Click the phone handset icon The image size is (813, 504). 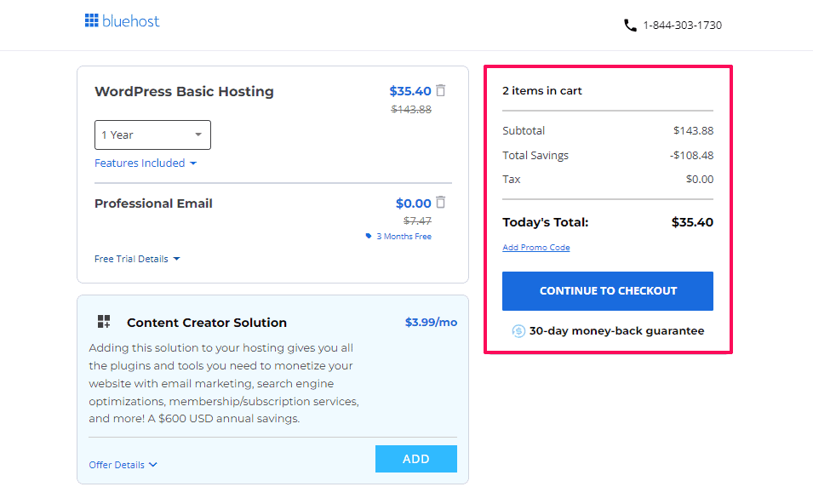(x=630, y=26)
